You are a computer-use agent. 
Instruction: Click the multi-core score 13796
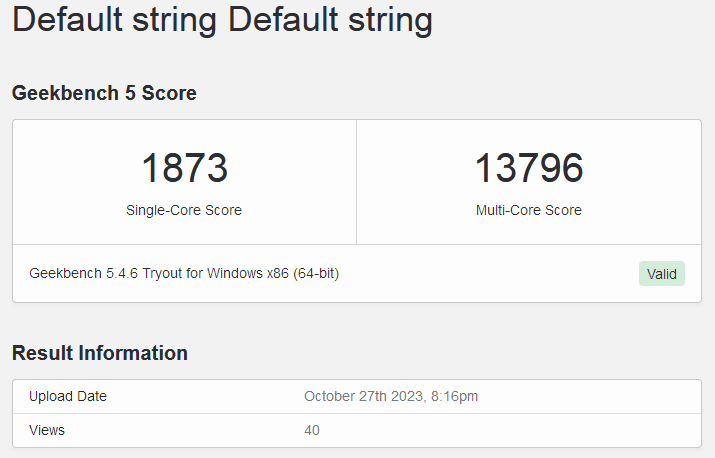(529, 168)
